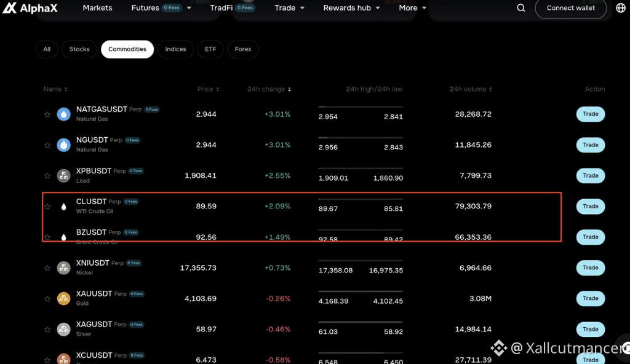Screen dimensions: 630x364
Task: Trade XAUUSDT via its Trade button
Action: click(591, 298)
